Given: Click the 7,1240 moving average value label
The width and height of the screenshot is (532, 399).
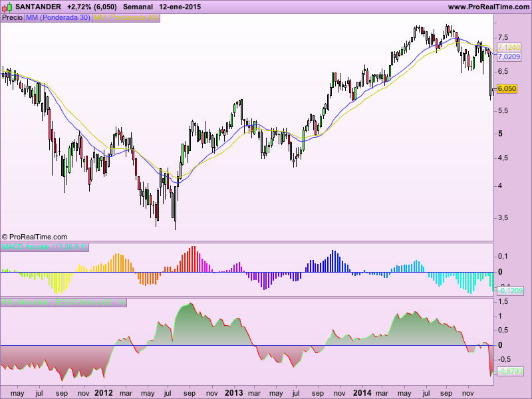Looking at the screenshot, I should 509,47.
